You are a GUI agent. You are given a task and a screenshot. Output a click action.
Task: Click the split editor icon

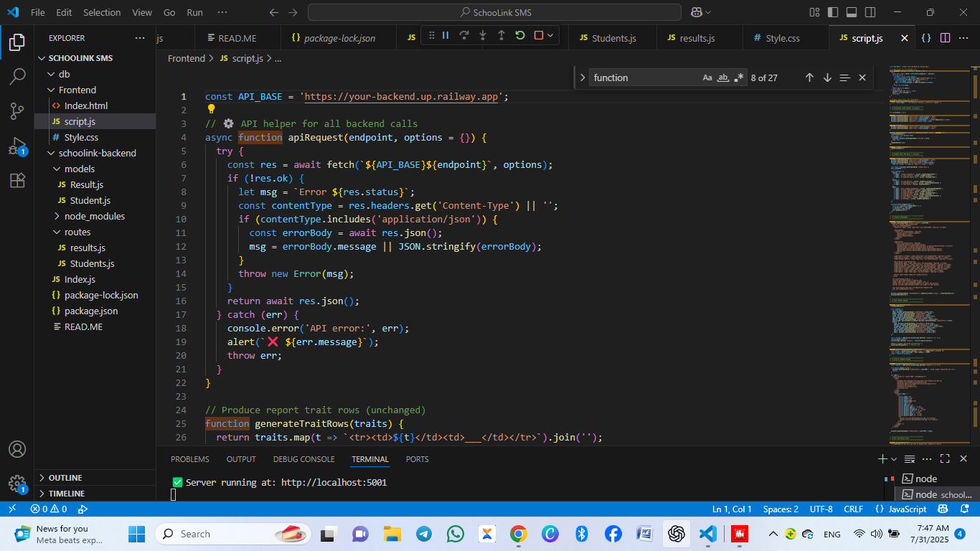click(x=945, y=38)
